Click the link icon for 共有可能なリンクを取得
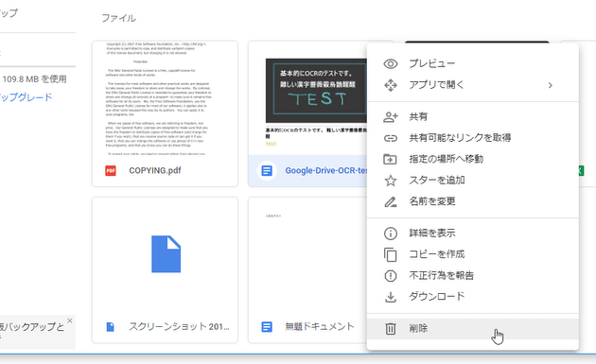Viewport: 596px width, 364px height. [391, 138]
